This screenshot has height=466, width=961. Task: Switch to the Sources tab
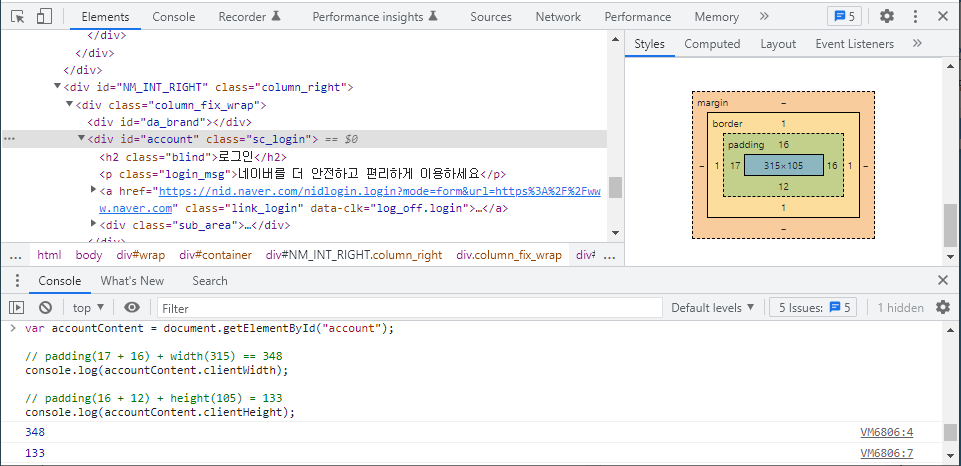tap(491, 17)
